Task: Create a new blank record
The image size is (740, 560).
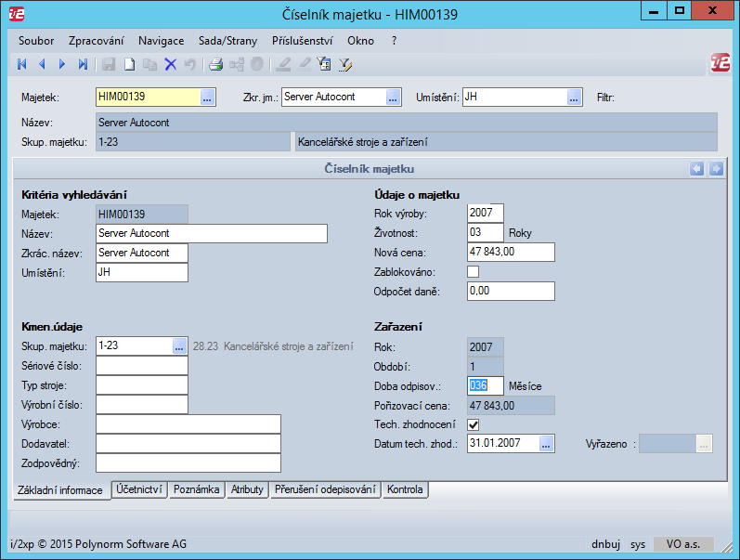Action: click(x=129, y=64)
